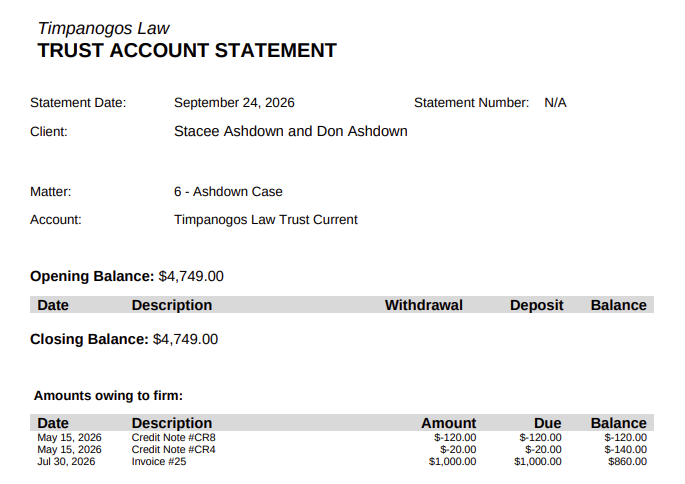Click the Amount column header
Viewport: 685px width, 484px height.
[x=448, y=423]
